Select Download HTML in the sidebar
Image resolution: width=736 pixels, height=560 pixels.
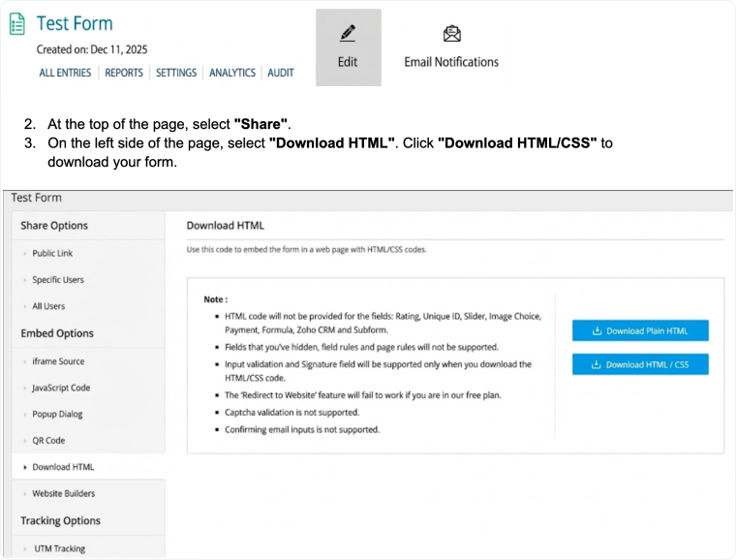point(63,467)
